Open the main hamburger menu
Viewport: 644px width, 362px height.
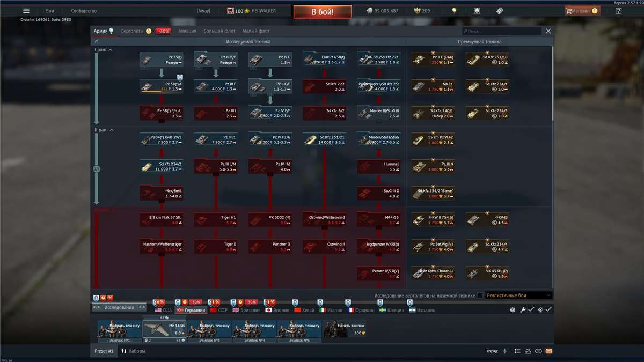(x=26, y=11)
